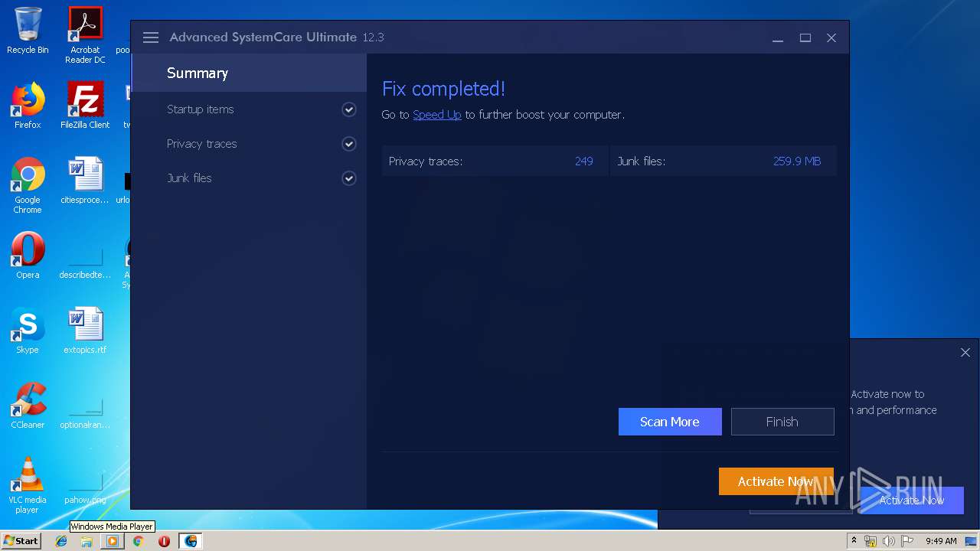Open the Skype desktop icon
The width and height of the screenshot is (980, 551).
tap(28, 331)
